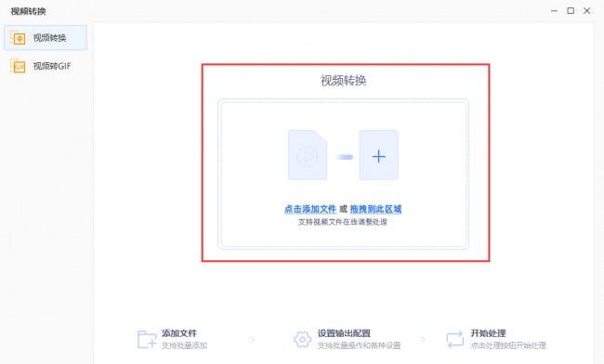Click the video convert sidebar icon
604x364 pixels.
tap(18, 38)
